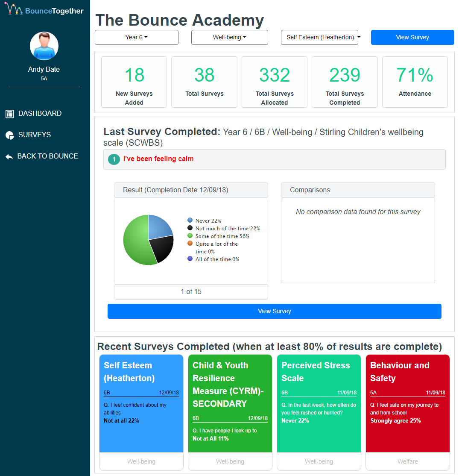Click Well-being footer under Self Esteem card

click(141, 461)
